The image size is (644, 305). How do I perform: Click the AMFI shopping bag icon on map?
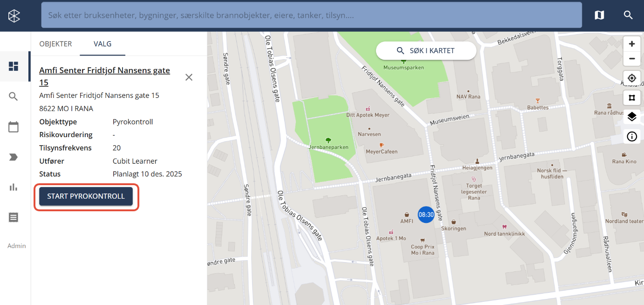pyautogui.click(x=407, y=215)
